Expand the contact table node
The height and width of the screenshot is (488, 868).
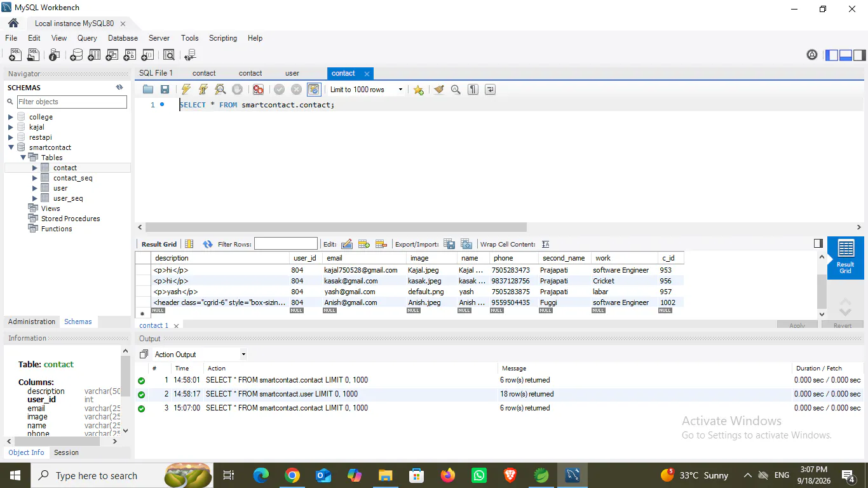point(35,168)
